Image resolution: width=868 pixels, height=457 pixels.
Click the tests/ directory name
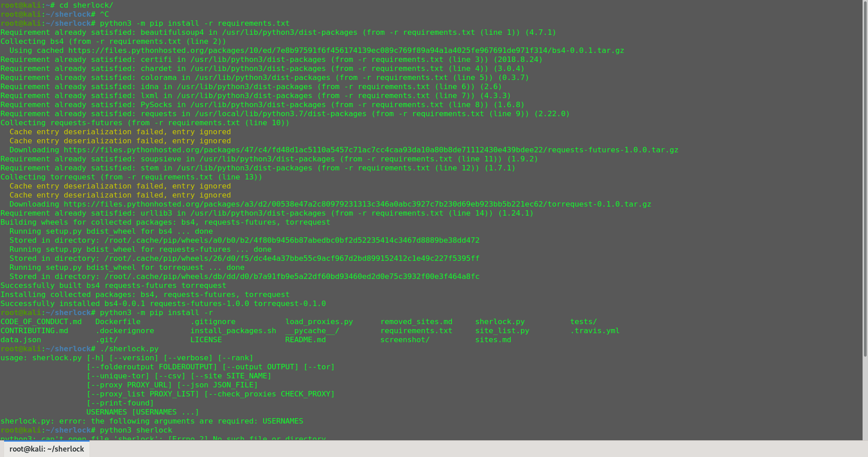pyautogui.click(x=584, y=322)
